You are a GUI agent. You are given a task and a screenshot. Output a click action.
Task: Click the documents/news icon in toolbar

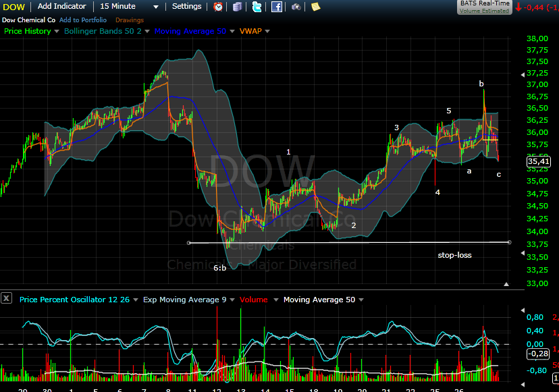237,7
